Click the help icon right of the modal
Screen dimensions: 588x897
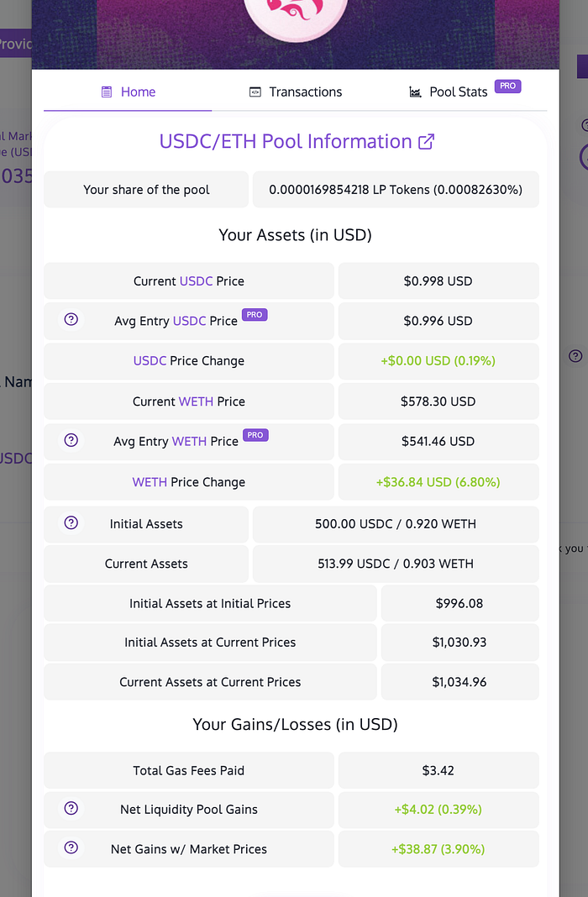click(x=575, y=356)
